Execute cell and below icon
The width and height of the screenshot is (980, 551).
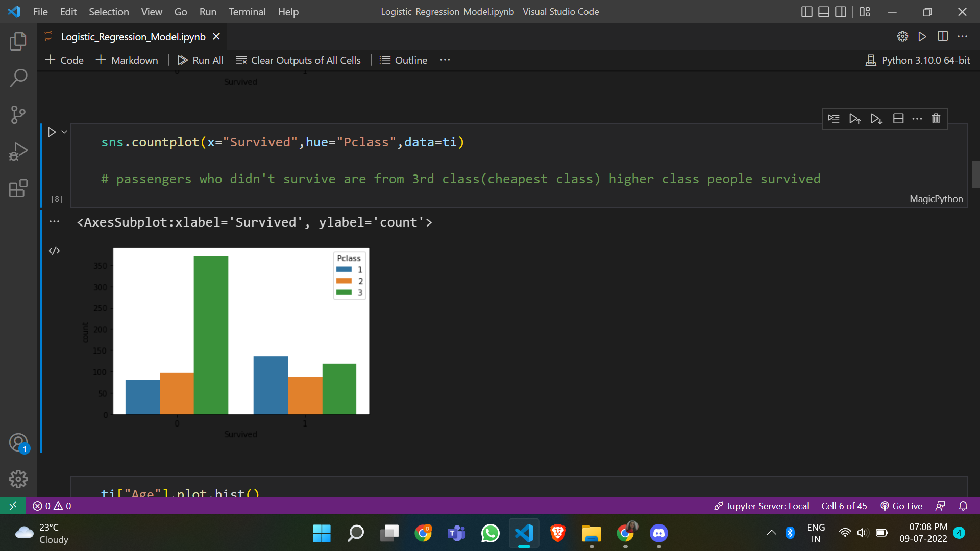click(876, 119)
